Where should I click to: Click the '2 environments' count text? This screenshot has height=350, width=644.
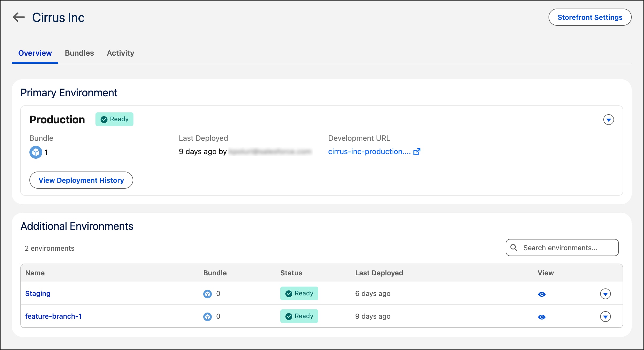coord(49,248)
